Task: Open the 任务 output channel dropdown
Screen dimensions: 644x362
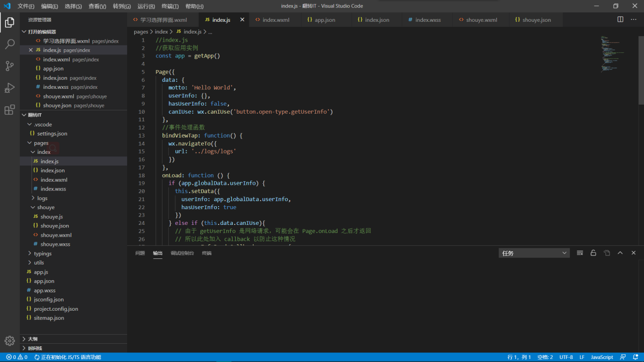Action: tap(534, 253)
